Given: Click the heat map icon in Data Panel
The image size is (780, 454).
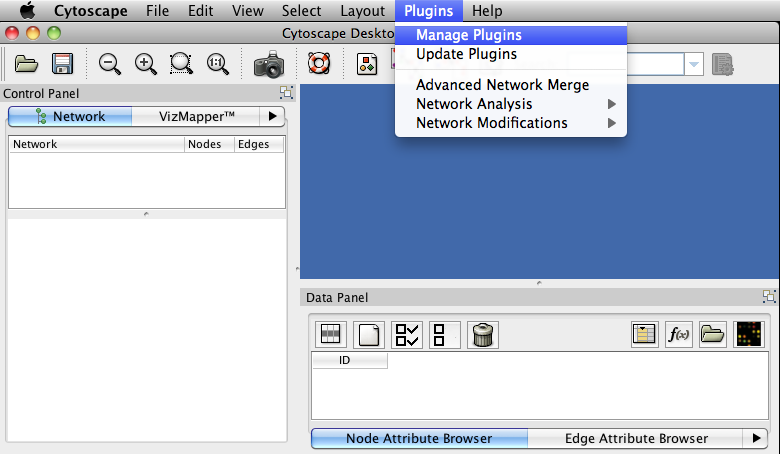Looking at the screenshot, I should [748, 335].
